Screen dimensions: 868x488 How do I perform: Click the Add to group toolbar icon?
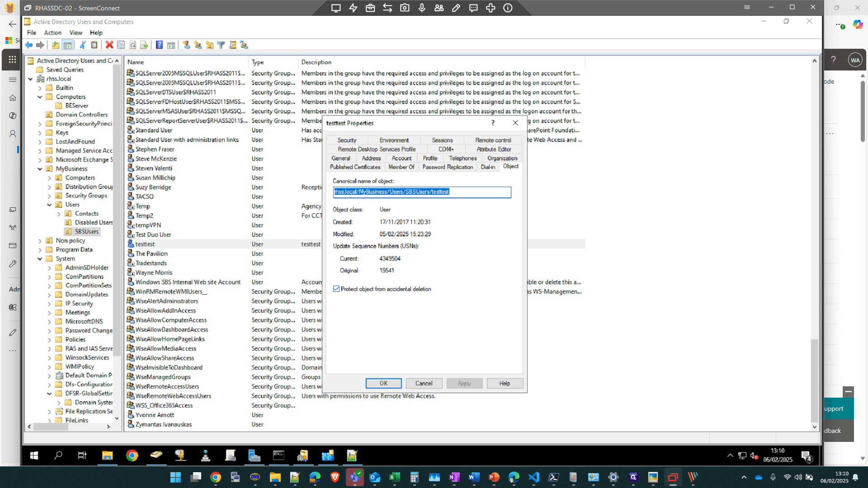tap(245, 45)
